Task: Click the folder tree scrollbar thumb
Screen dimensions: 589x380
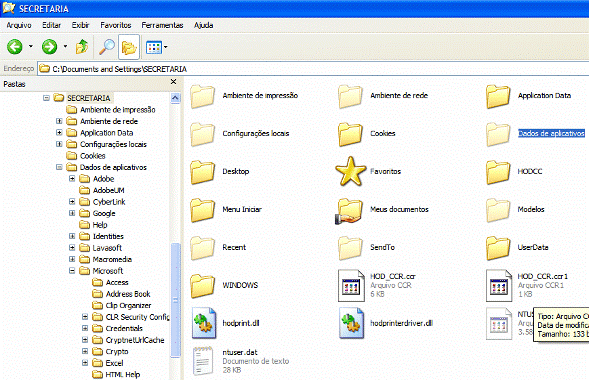Action: point(175,300)
